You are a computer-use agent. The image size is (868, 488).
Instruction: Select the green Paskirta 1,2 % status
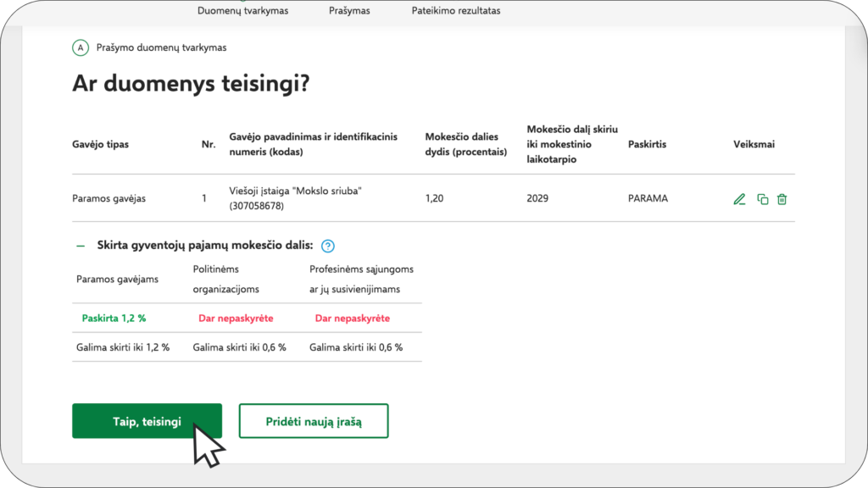click(114, 319)
